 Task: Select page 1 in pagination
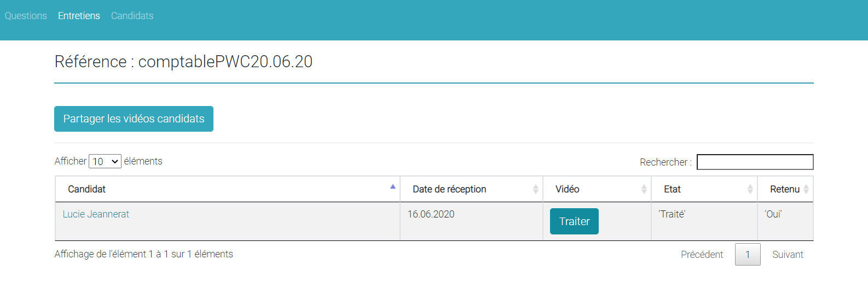(x=748, y=255)
